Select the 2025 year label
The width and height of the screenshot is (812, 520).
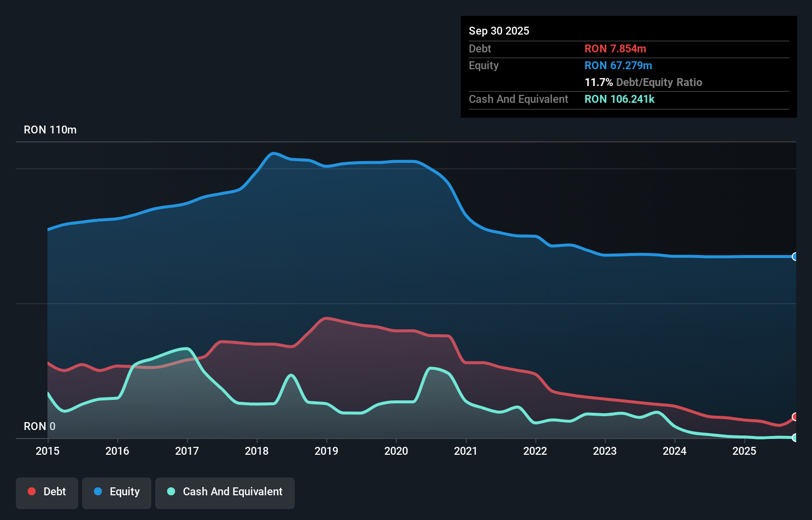[x=745, y=451]
